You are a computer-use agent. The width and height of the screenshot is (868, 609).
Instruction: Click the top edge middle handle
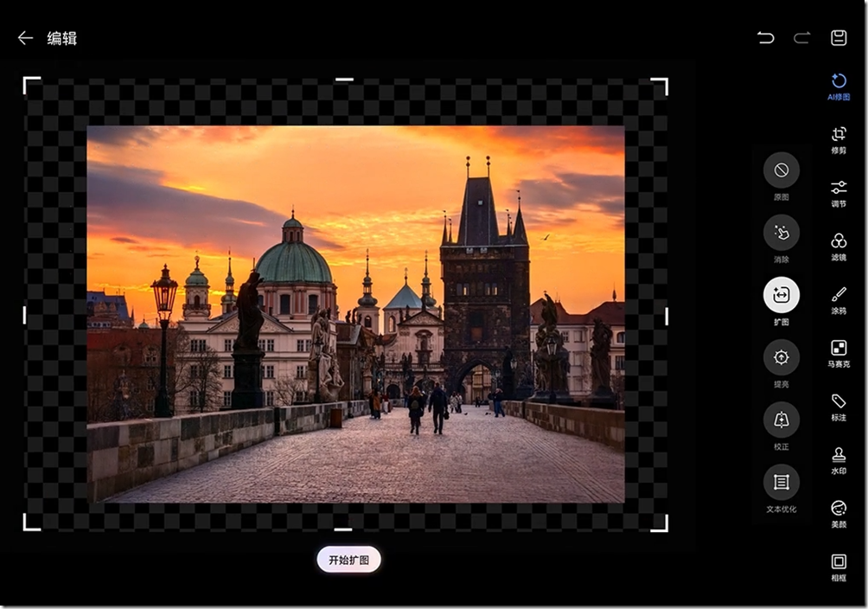pos(344,80)
